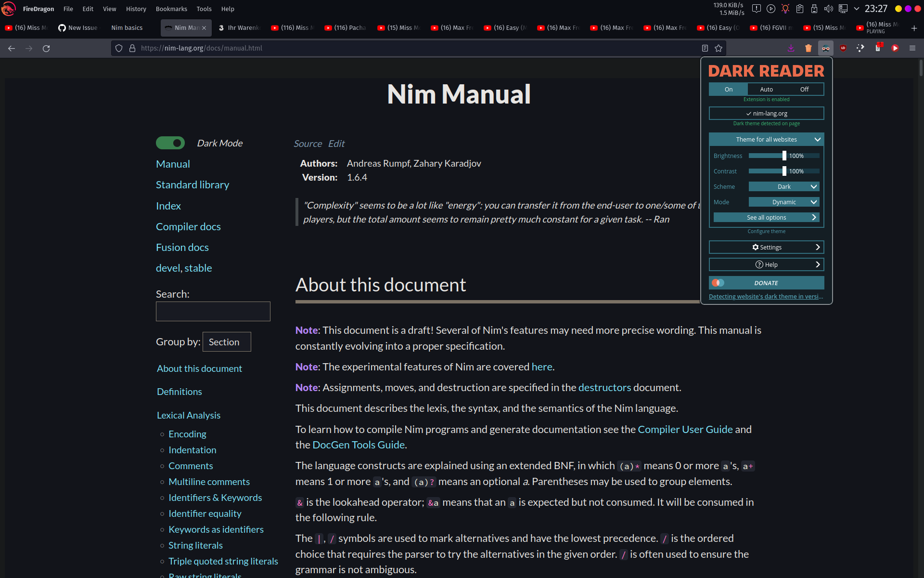This screenshot has height=578, width=924.
Task: Open the clipboard icon in system tray
Action: (x=799, y=9)
